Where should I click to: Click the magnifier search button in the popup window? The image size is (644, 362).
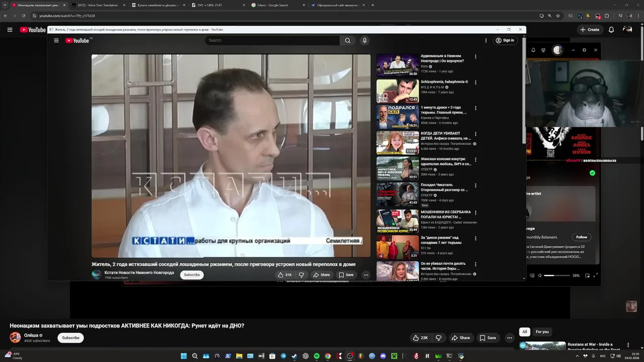coord(347,40)
